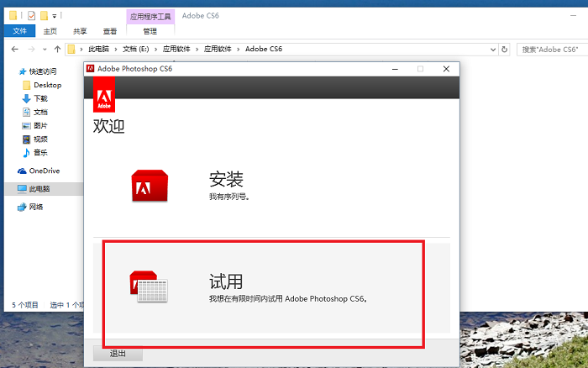The width and height of the screenshot is (588, 368).
Task: Open 音乐 in navigation pane
Action: click(40, 153)
